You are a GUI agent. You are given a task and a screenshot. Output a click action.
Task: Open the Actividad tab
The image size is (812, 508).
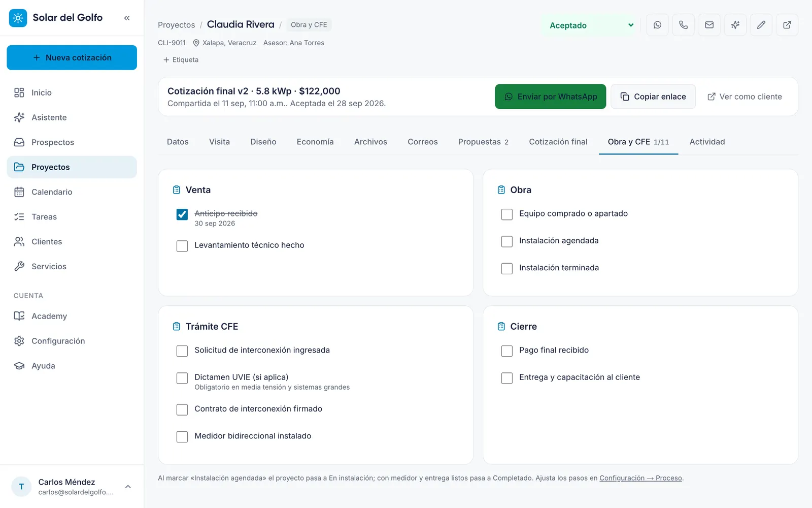(707, 142)
